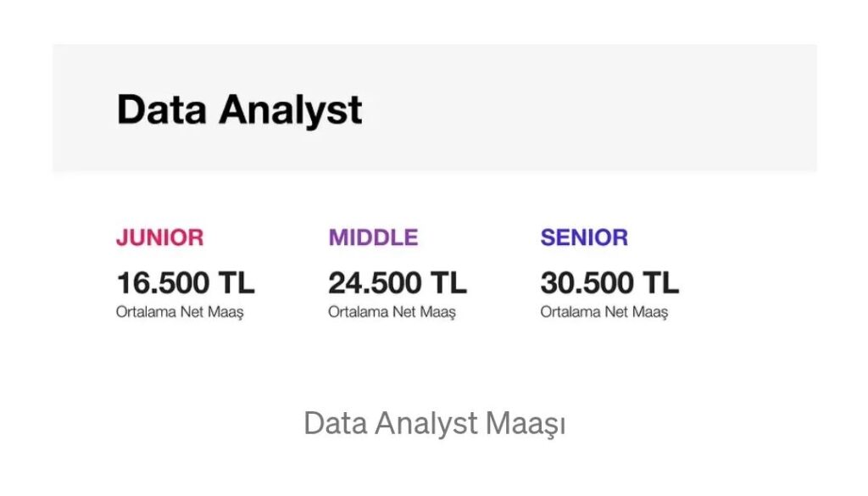
Task: Click the 16.500 TL salary figure
Action: pyautogui.click(x=185, y=282)
